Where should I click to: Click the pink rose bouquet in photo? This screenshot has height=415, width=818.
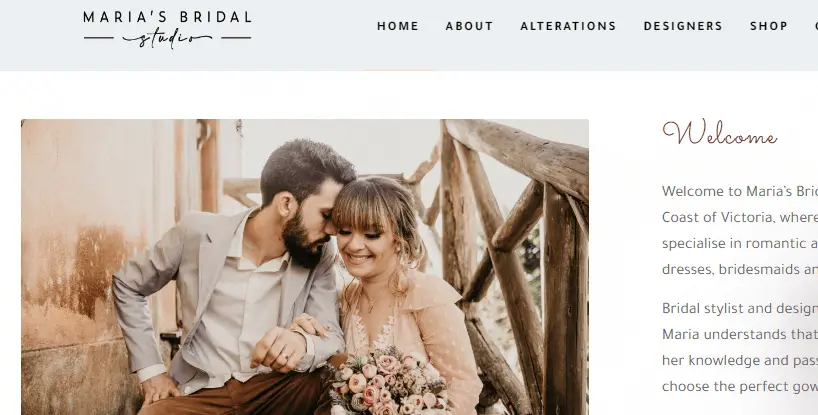click(389, 384)
